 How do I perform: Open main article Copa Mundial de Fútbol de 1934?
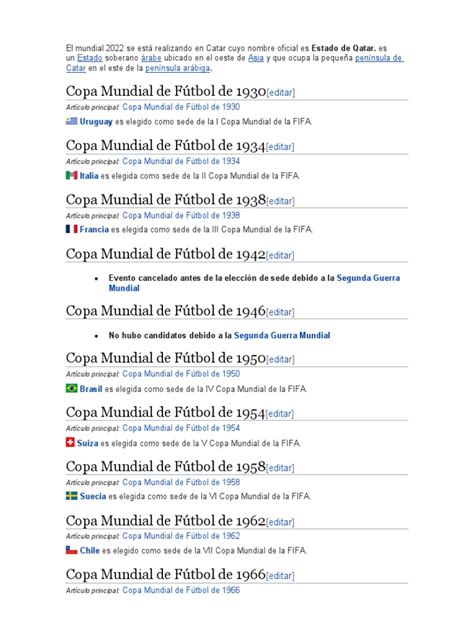click(181, 161)
